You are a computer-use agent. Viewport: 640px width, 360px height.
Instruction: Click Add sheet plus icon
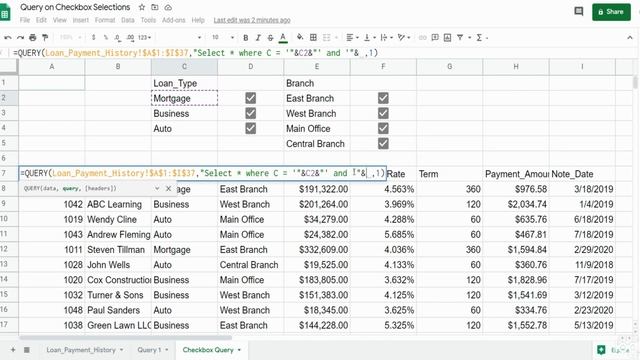13,350
